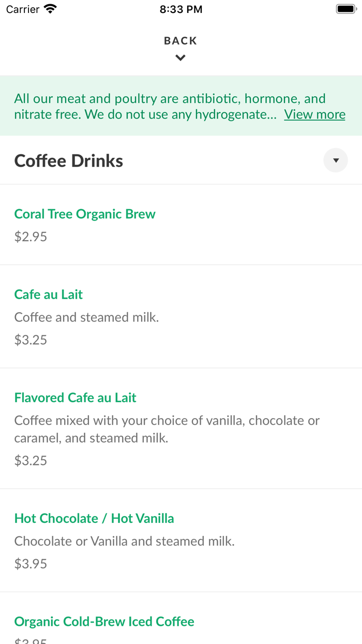Screen dimensions: 362x644
Task: Tap the Coffee Drinks section header
Action: [x=68, y=160]
